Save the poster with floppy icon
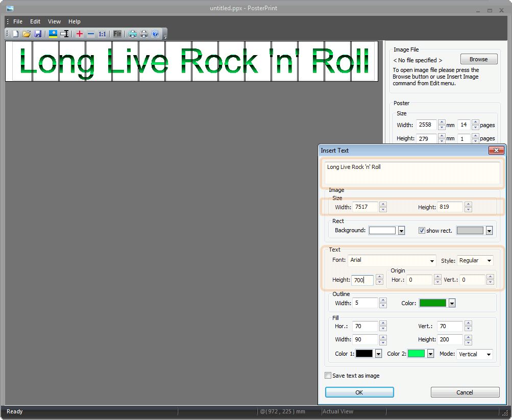This screenshot has height=420, width=512. click(x=38, y=34)
